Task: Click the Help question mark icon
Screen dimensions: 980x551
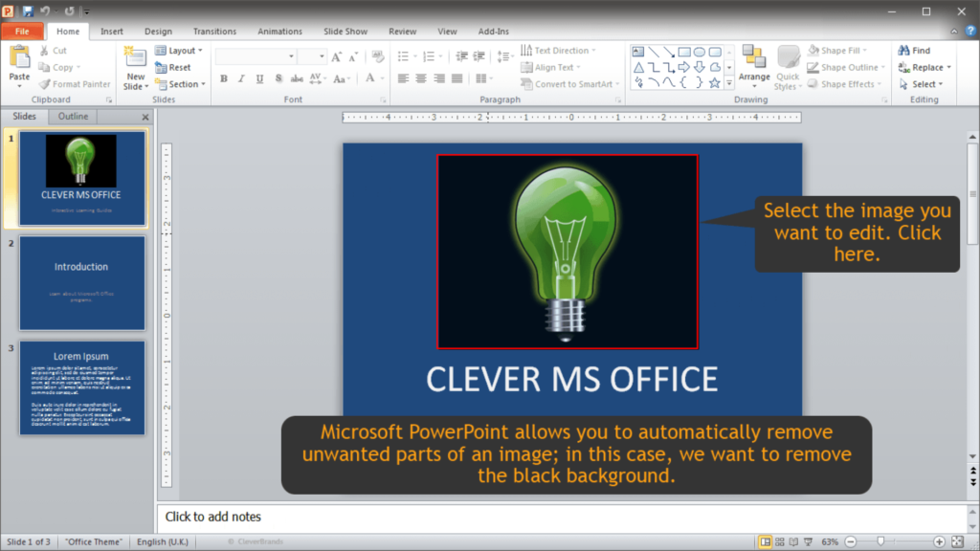Action: [x=970, y=31]
